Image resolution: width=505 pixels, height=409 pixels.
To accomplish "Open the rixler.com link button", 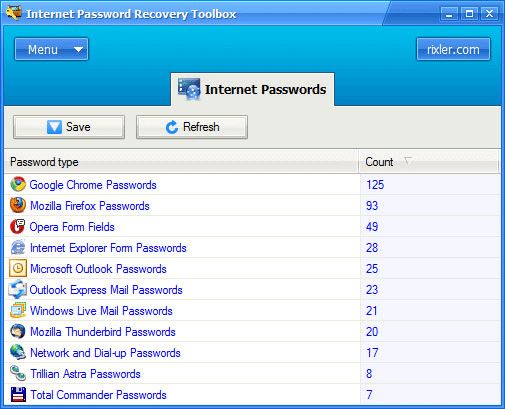I will [453, 49].
